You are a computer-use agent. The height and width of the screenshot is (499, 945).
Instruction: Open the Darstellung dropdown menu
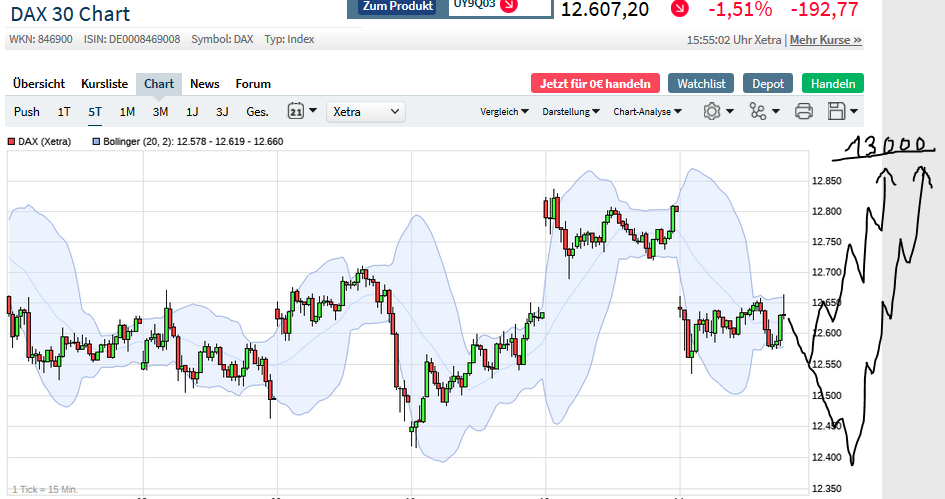click(x=571, y=111)
